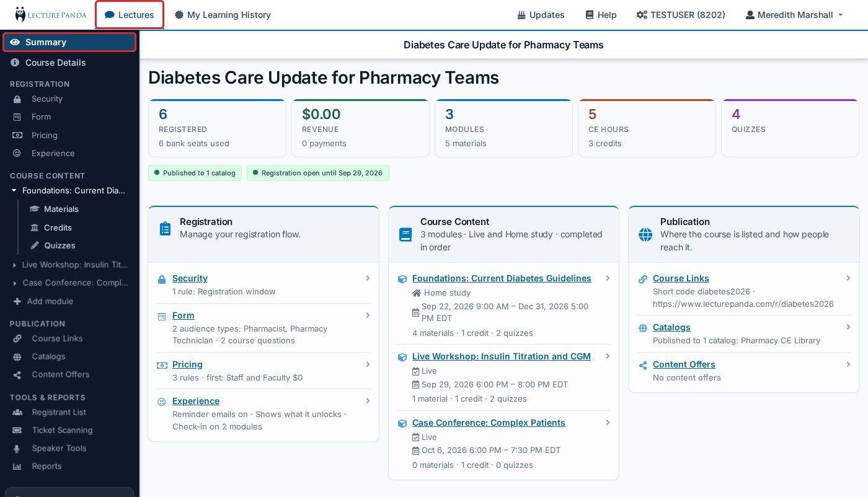The width and height of the screenshot is (868, 497).
Task: Click the chevron on the Course Links row
Action: [848, 278]
